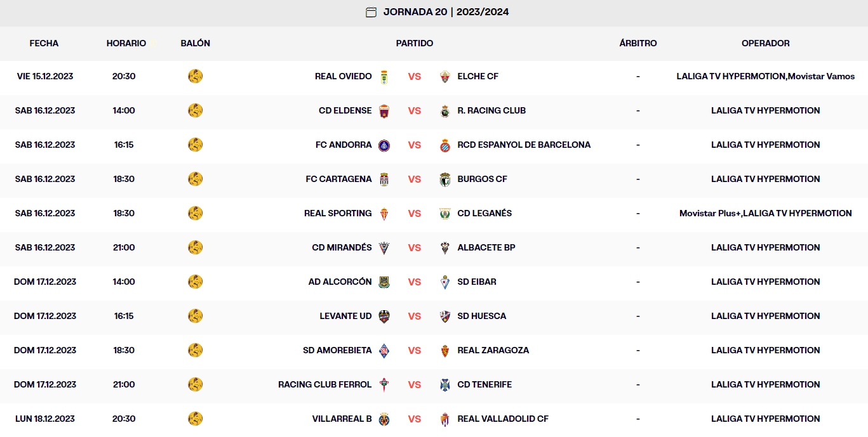The width and height of the screenshot is (868, 437).
Task: Select the HORARIO column header
Action: point(126,44)
